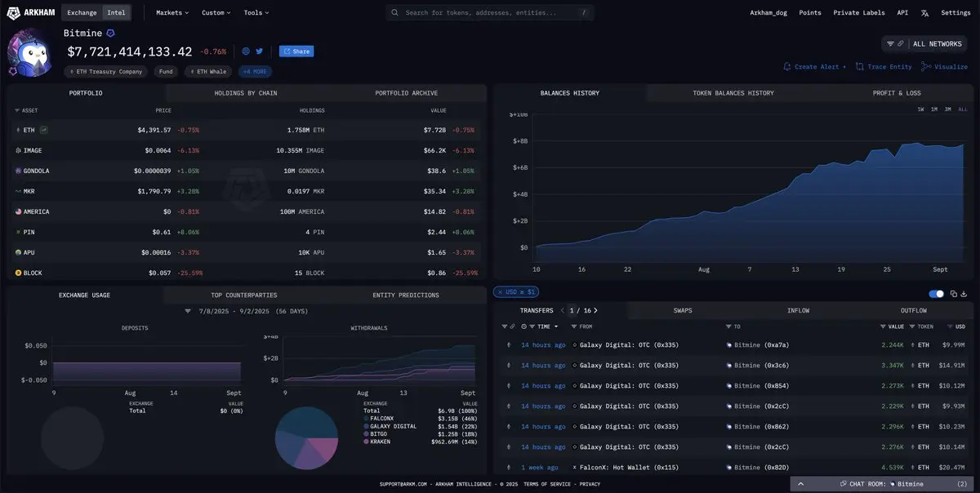This screenshot has height=493, width=980.
Task: Click the ETH Treasury Company tag
Action: coord(106,72)
